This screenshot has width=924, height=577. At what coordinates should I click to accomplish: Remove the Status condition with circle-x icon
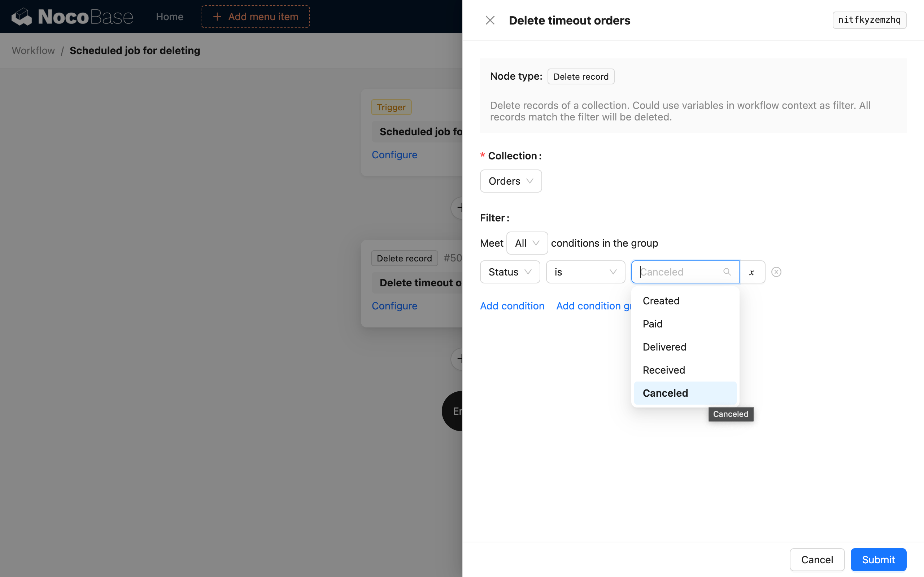(x=776, y=272)
